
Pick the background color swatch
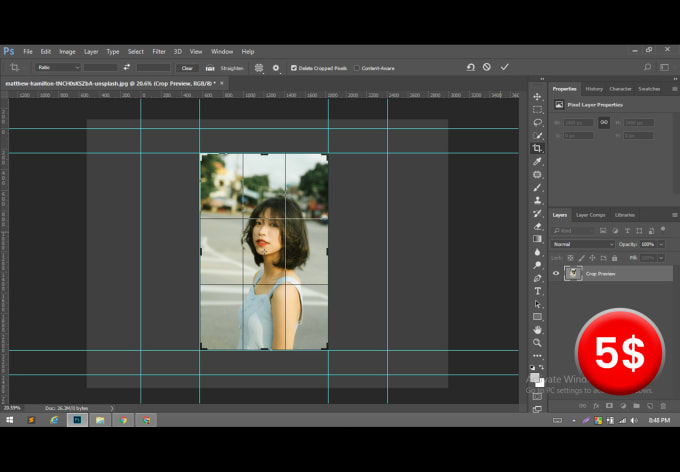click(540, 383)
